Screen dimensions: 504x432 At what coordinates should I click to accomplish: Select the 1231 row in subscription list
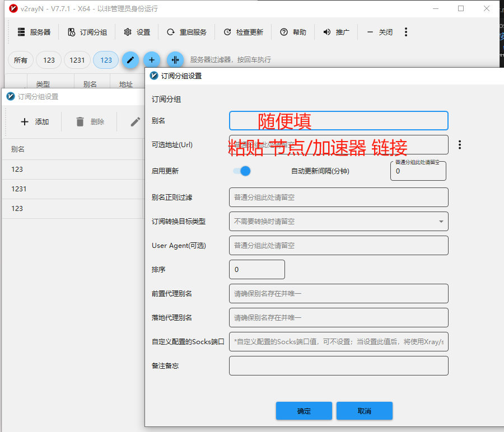73,189
